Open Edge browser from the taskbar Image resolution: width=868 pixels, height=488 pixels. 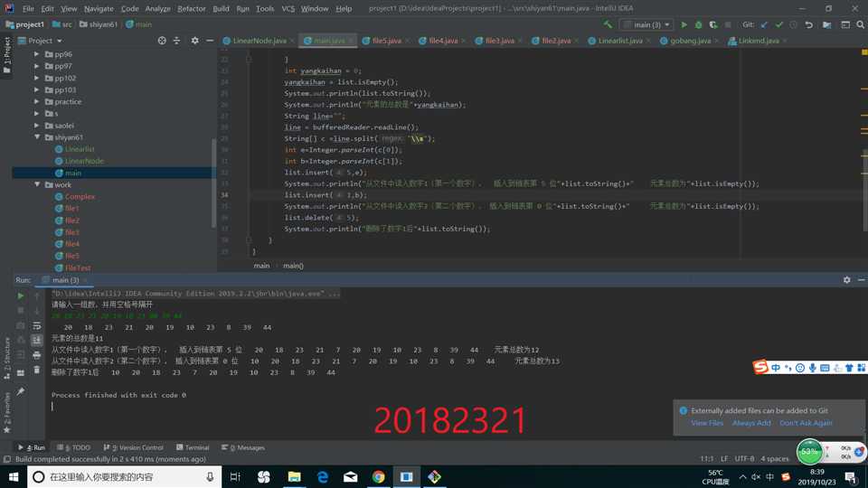322,476
